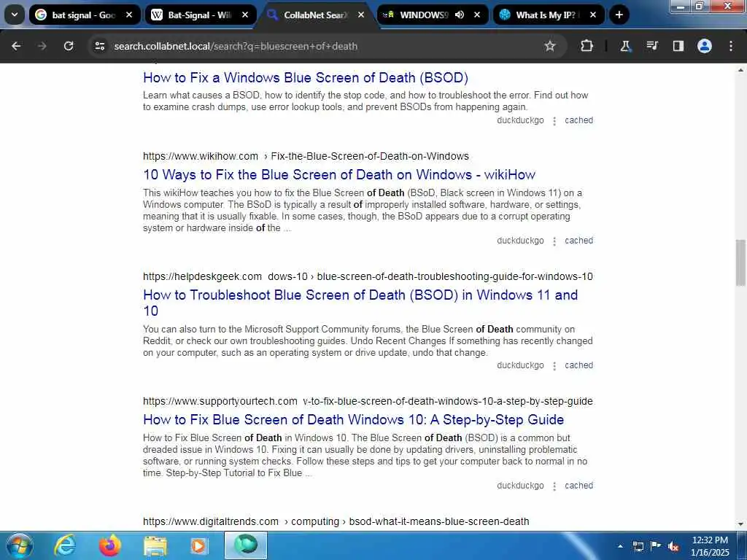Open the network status tray icon
Image resolution: width=747 pixels, height=560 pixels.
pos(638,546)
